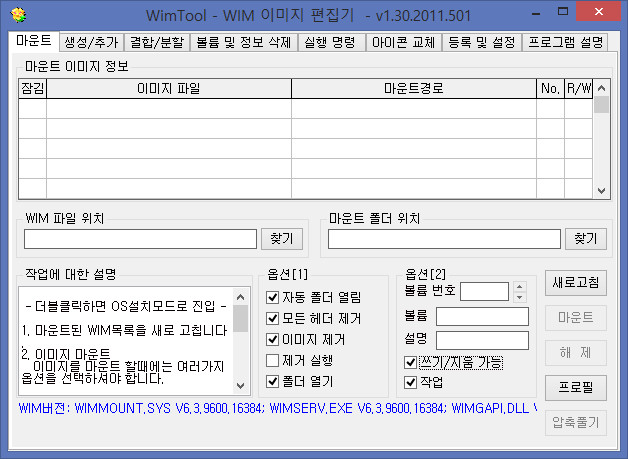Click scroll-down arrow of mount image table
Screen dimensions: 628x459
[x=601, y=191]
